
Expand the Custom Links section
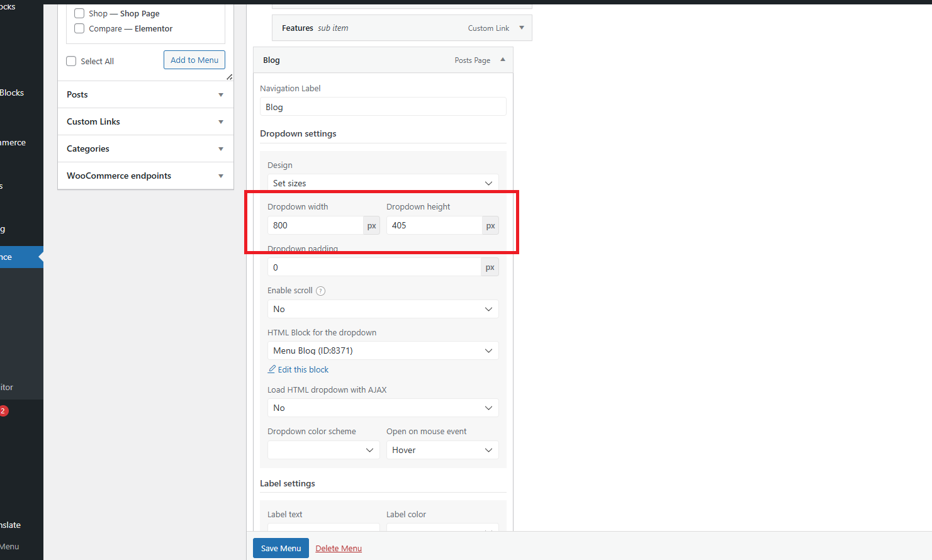coord(145,121)
